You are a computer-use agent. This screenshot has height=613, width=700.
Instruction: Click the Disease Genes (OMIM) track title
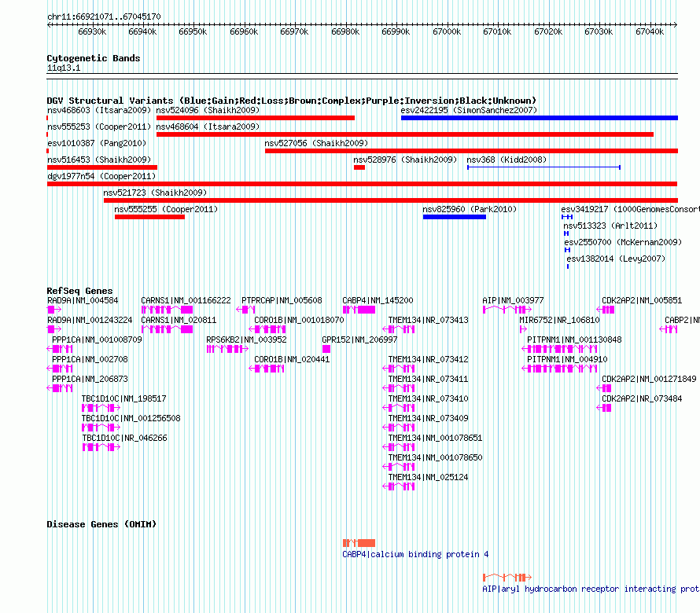point(101,524)
